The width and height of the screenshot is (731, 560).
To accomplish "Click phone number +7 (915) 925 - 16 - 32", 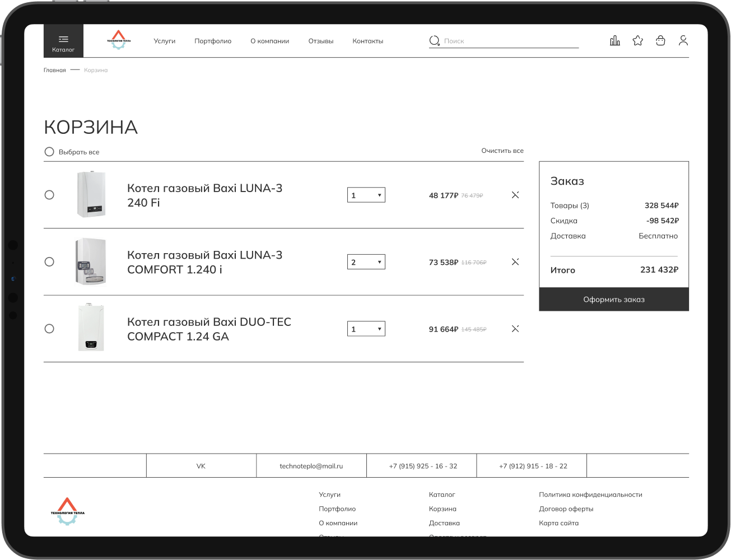I will pyautogui.click(x=423, y=466).
